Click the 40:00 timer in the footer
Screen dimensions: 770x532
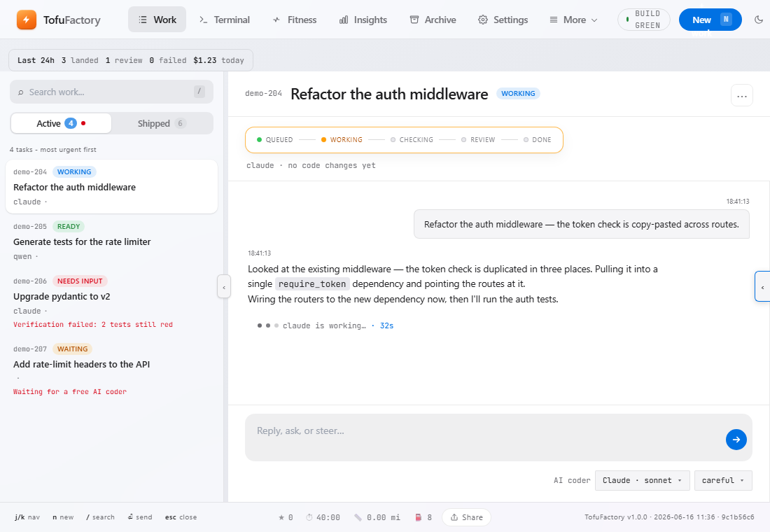[323, 517]
